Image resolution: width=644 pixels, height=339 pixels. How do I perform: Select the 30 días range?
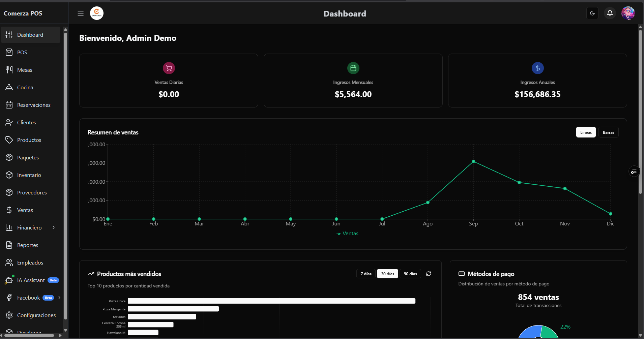click(x=387, y=274)
